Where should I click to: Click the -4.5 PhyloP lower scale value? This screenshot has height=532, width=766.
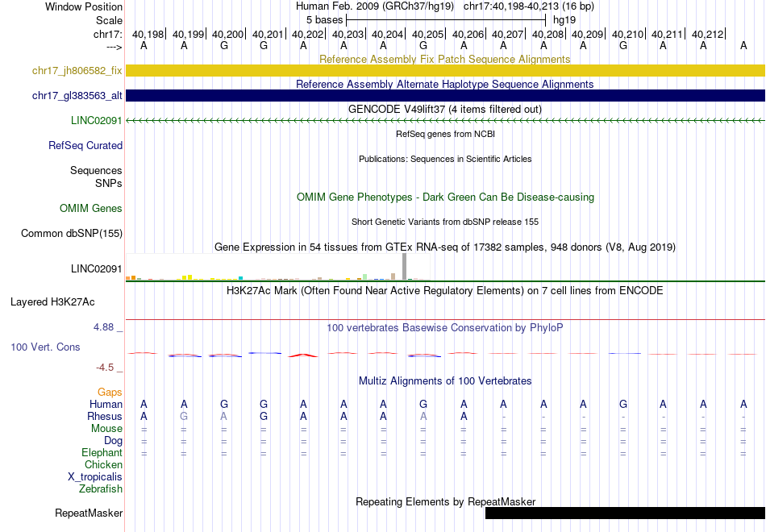[x=105, y=368]
